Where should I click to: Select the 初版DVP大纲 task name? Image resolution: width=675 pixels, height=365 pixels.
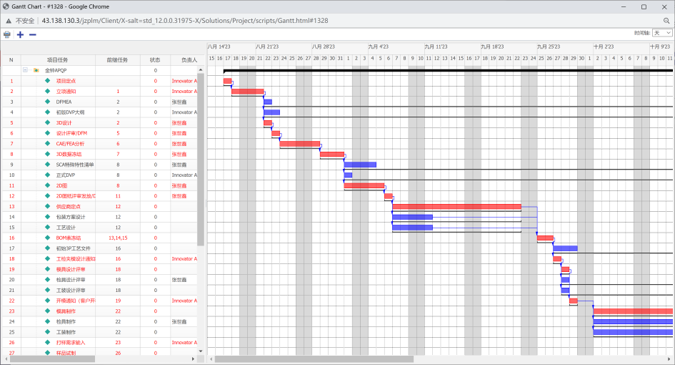pos(70,112)
